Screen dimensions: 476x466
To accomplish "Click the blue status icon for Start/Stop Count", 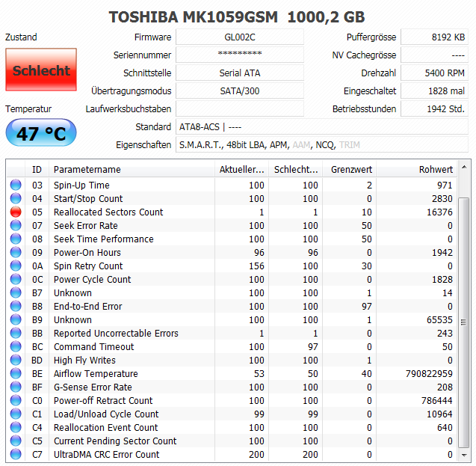I will point(16,199).
